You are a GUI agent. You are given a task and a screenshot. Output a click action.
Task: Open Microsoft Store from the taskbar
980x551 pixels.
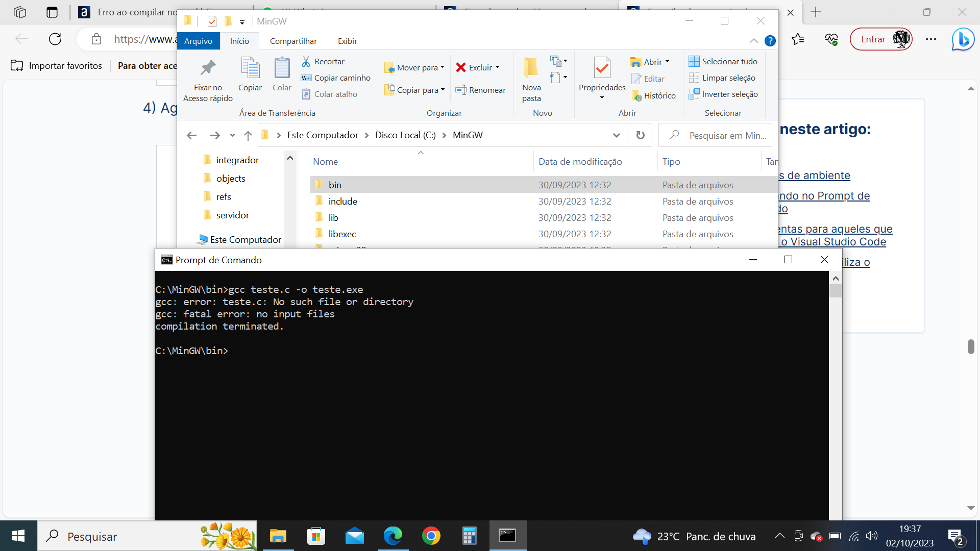click(x=316, y=536)
